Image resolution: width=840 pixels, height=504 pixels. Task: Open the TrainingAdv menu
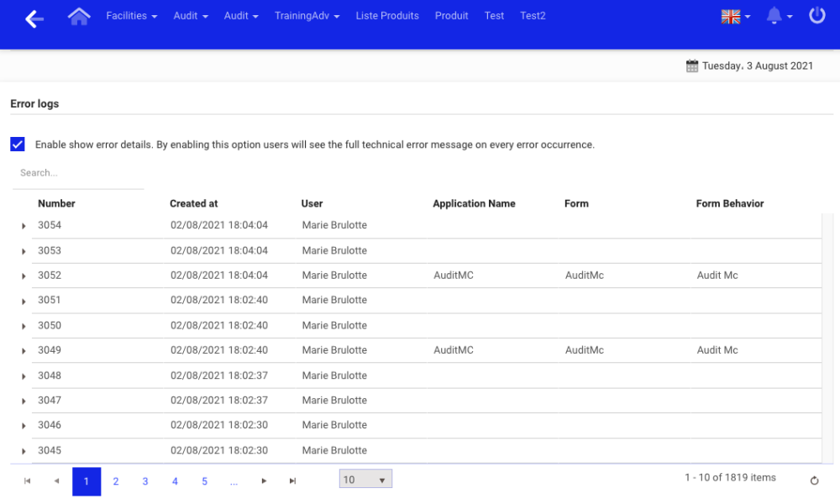(307, 15)
